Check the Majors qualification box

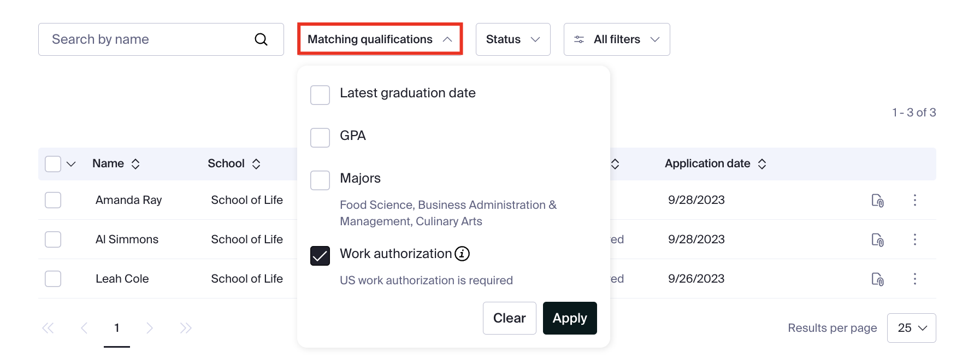[320, 180]
